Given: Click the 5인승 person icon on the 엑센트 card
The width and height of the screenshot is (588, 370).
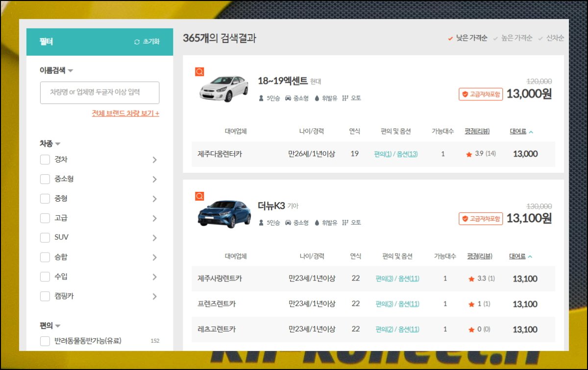Looking at the screenshot, I should pyautogui.click(x=261, y=98).
